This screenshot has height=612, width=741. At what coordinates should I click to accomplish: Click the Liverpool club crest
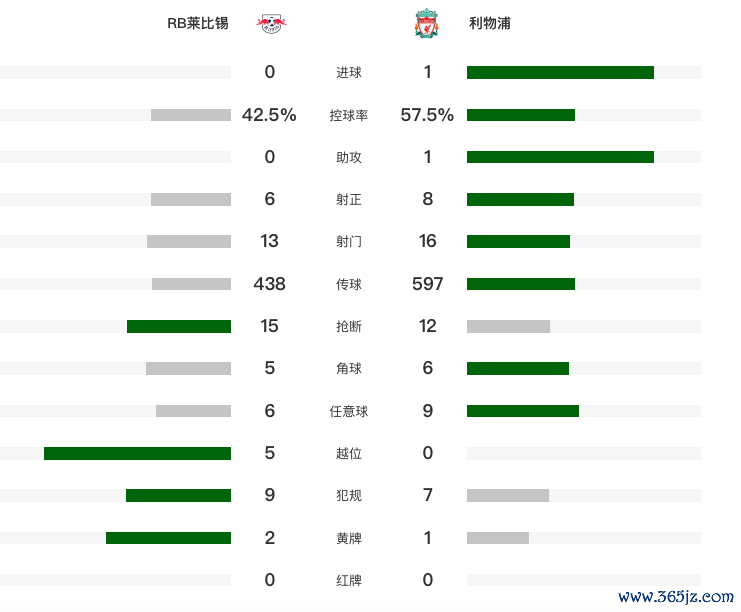pyautogui.click(x=427, y=23)
